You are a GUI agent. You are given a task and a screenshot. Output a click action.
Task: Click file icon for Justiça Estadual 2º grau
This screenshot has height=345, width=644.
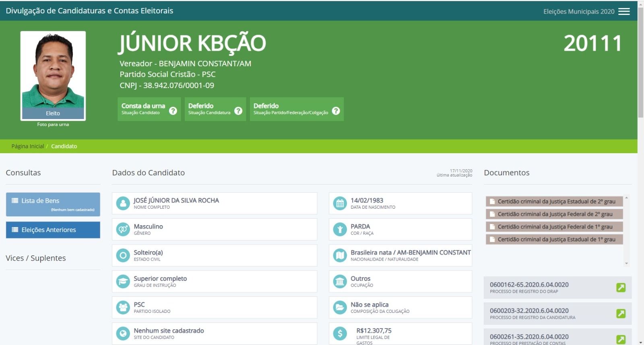[x=492, y=201]
